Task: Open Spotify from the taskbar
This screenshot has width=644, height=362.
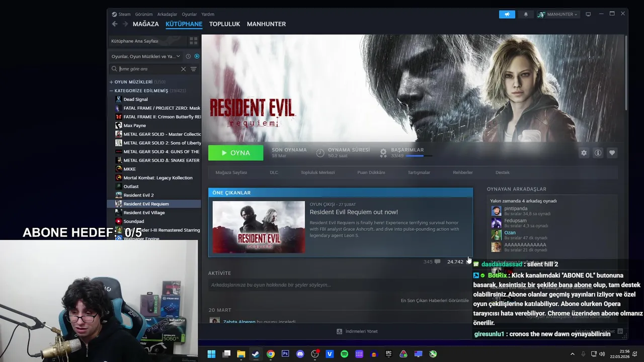Action: tap(344, 354)
